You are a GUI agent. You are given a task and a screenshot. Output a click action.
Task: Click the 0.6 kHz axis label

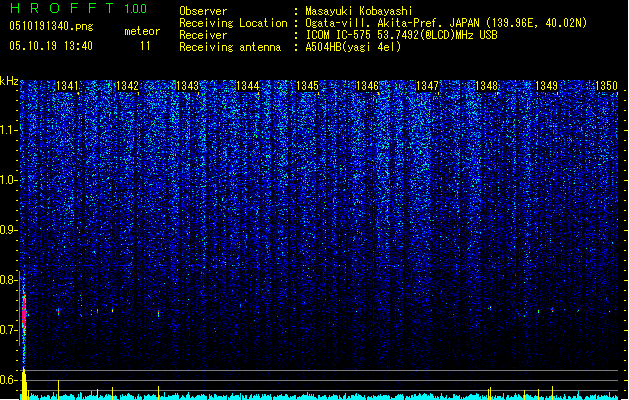[x=8, y=380]
